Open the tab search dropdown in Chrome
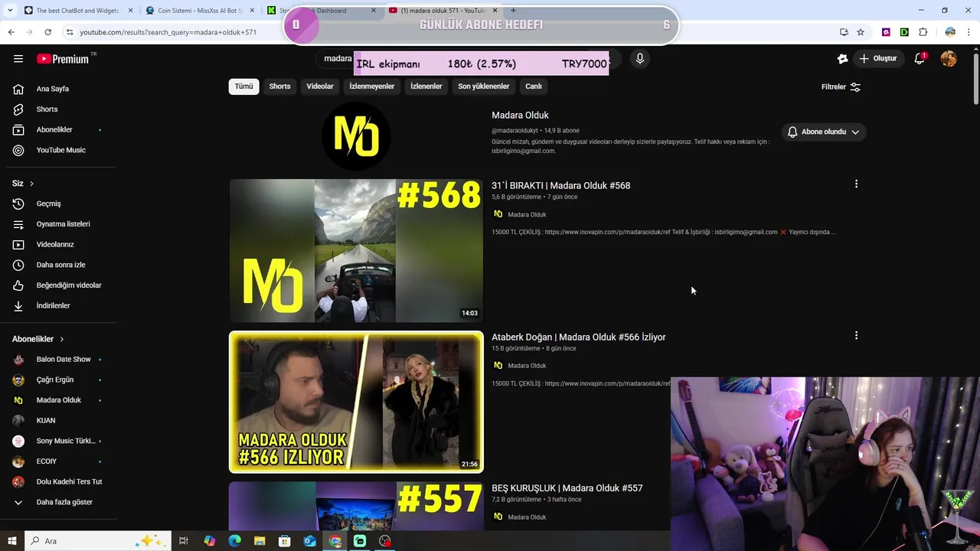Viewport: 980px width, 551px height. [9, 11]
